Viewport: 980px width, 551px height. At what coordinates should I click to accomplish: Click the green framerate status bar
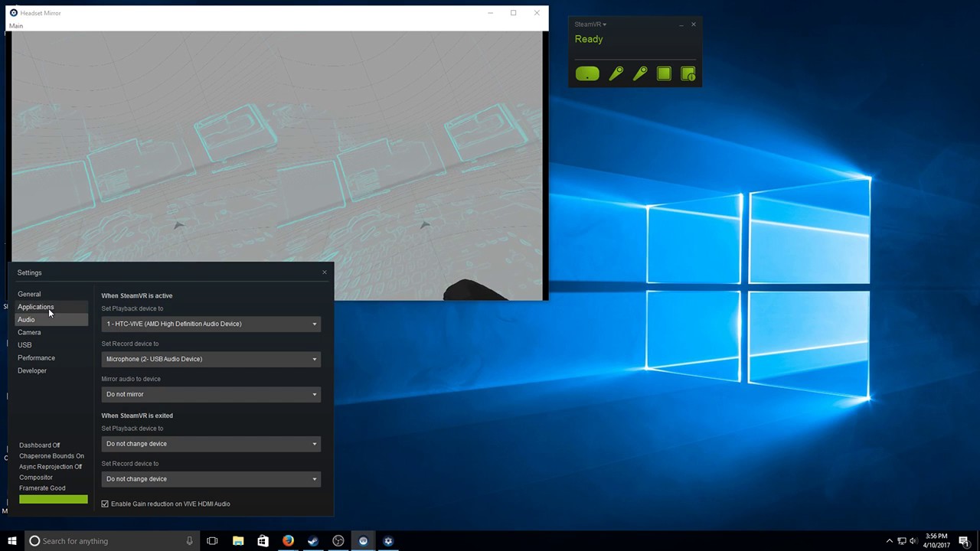tap(54, 500)
